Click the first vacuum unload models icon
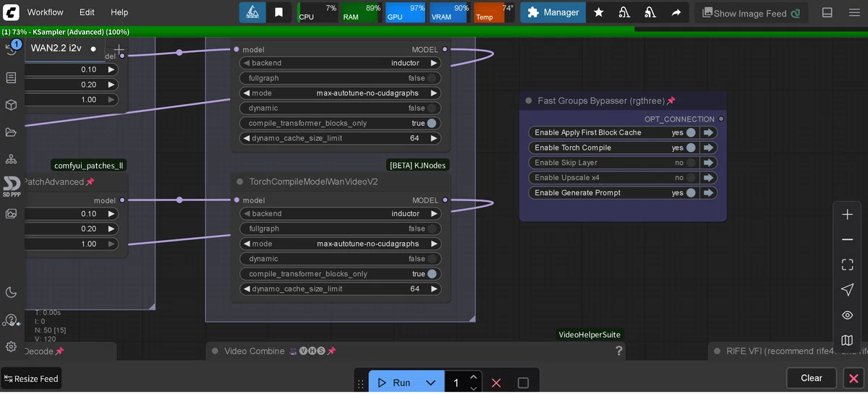Viewport: 868px width, 394px height. point(624,12)
